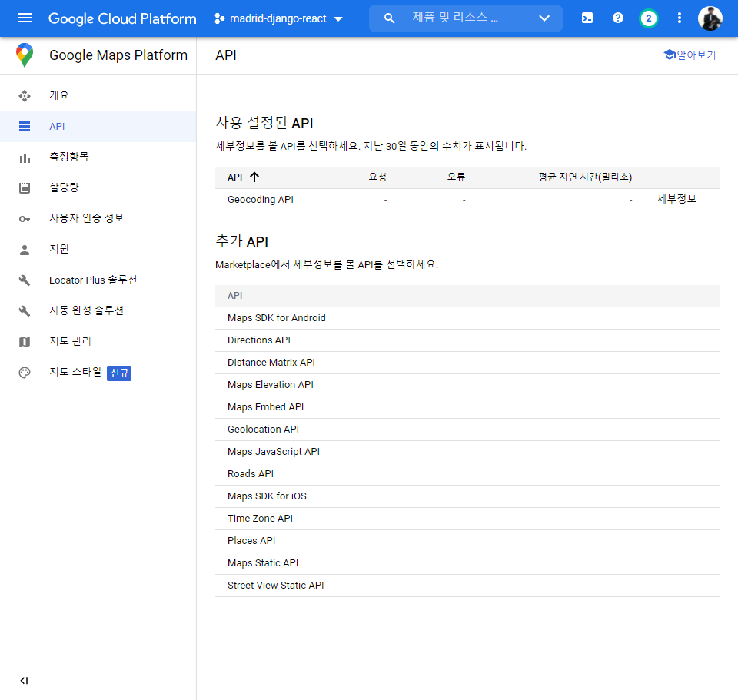This screenshot has height=700, width=738.
Task: Click the search input 제품 및 리소스
Action: coord(466,18)
